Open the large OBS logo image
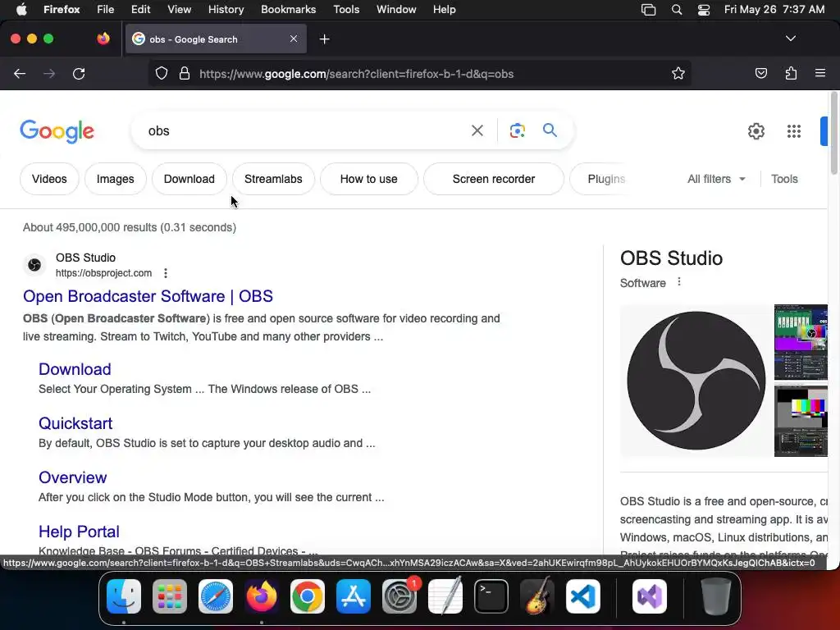Image resolution: width=840 pixels, height=630 pixels. click(696, 381)
